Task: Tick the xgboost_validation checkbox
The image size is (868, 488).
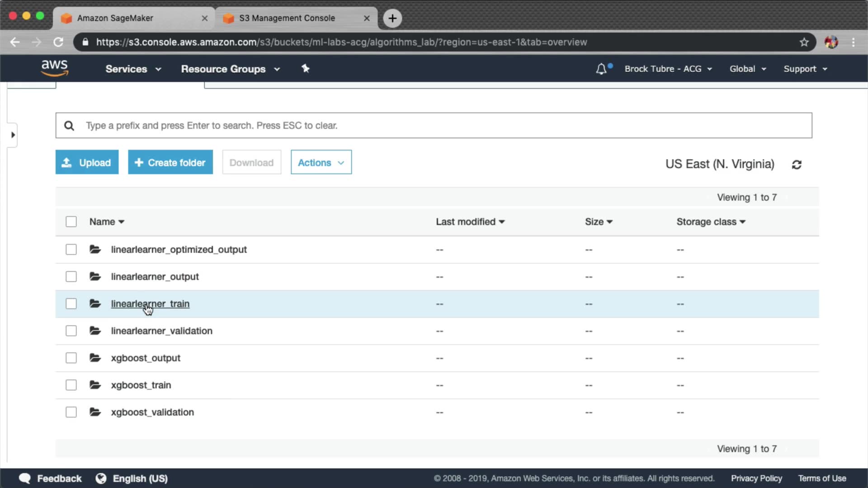Action: pyautogui.click(x=71, y=412)
